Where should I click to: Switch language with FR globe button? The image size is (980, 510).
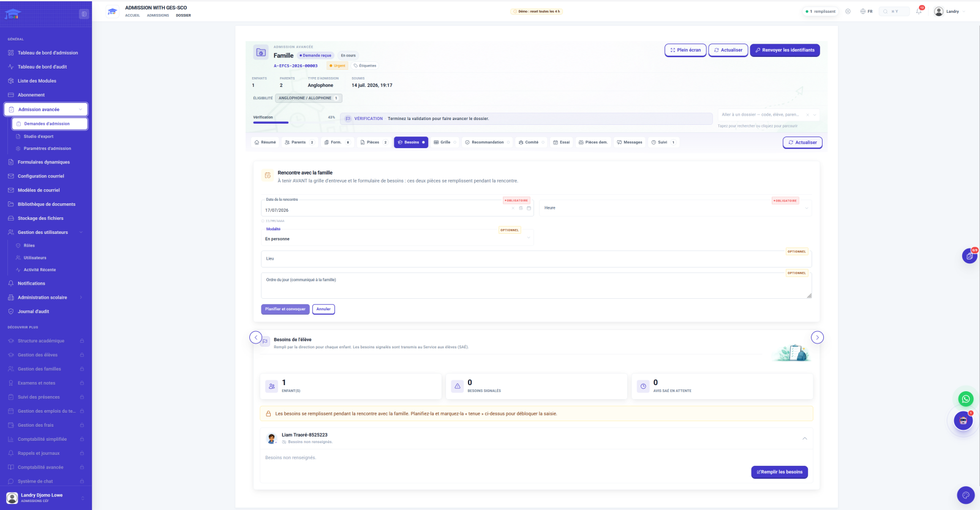(866, 11)
